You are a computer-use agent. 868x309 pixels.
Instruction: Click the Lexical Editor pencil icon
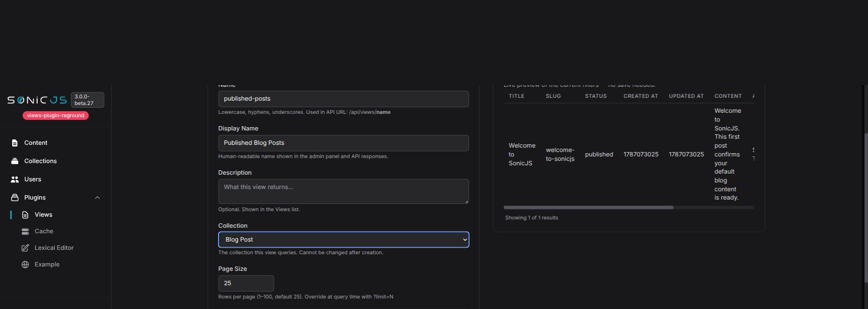click(25, 248)
